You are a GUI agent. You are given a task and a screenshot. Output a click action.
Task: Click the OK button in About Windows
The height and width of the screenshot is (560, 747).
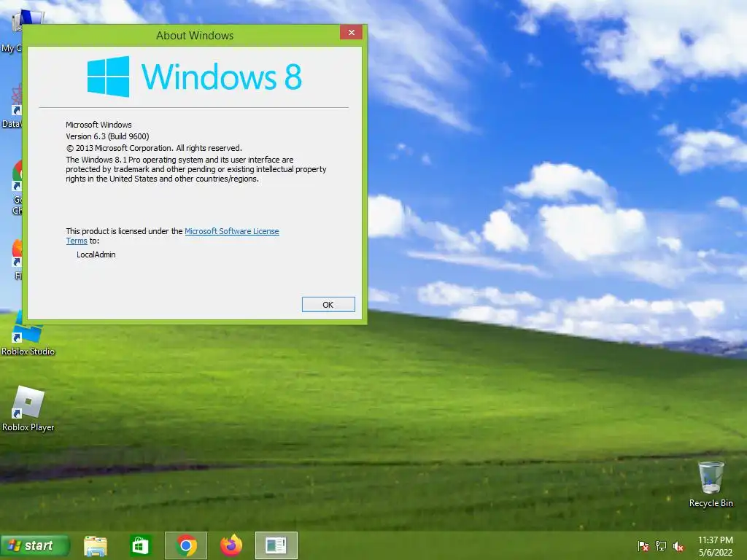[328, 305]
